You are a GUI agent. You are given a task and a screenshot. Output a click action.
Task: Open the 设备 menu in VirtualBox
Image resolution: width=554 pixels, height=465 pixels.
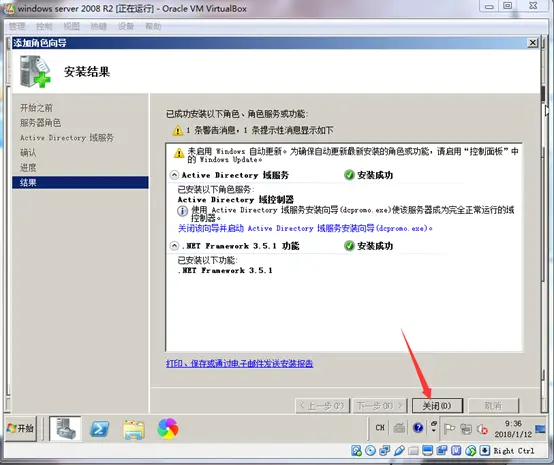(126, 27)
